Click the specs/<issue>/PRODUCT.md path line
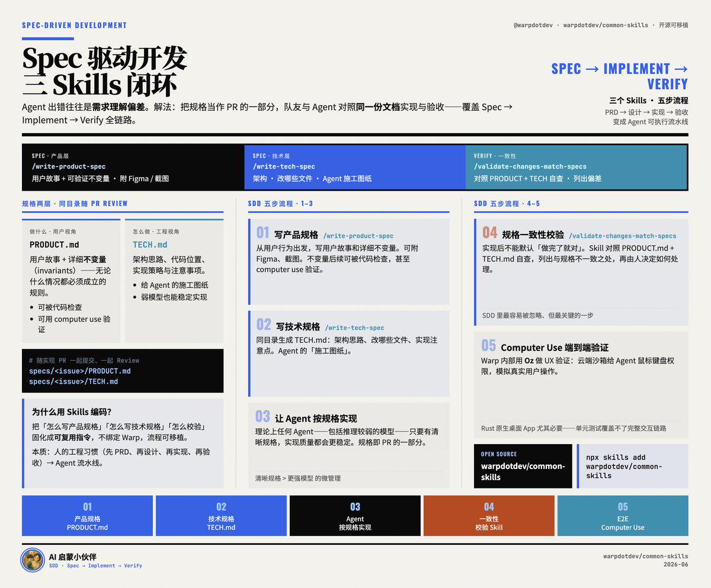Screen dimensions: 711x588 [x=80, y=371]
